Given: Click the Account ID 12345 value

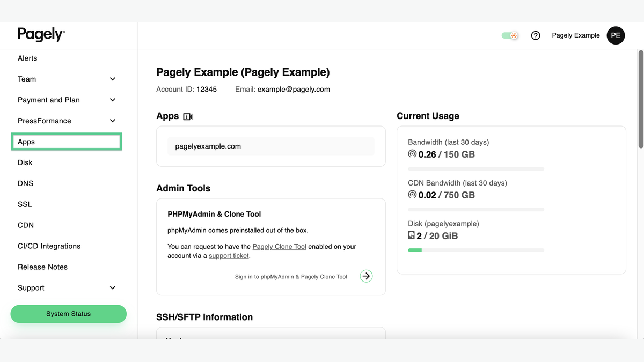Looking at the screenshot, I should [207, 90].
